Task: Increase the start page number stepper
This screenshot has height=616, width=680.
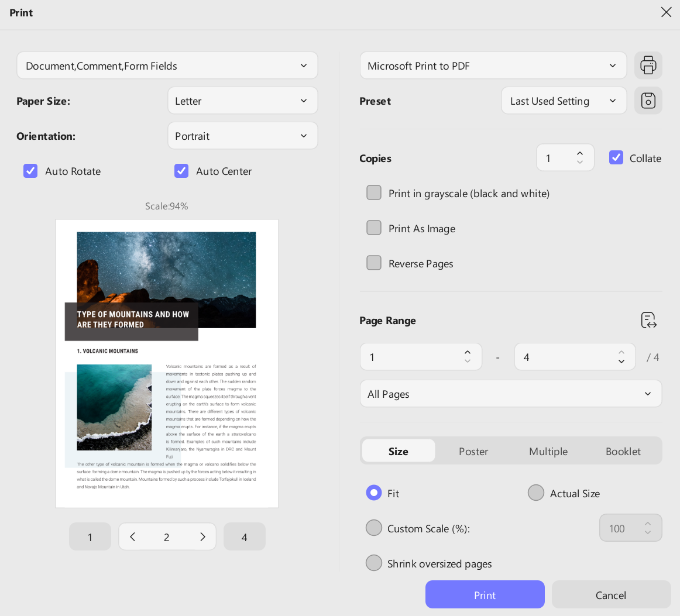Action: tap(468, 352)
